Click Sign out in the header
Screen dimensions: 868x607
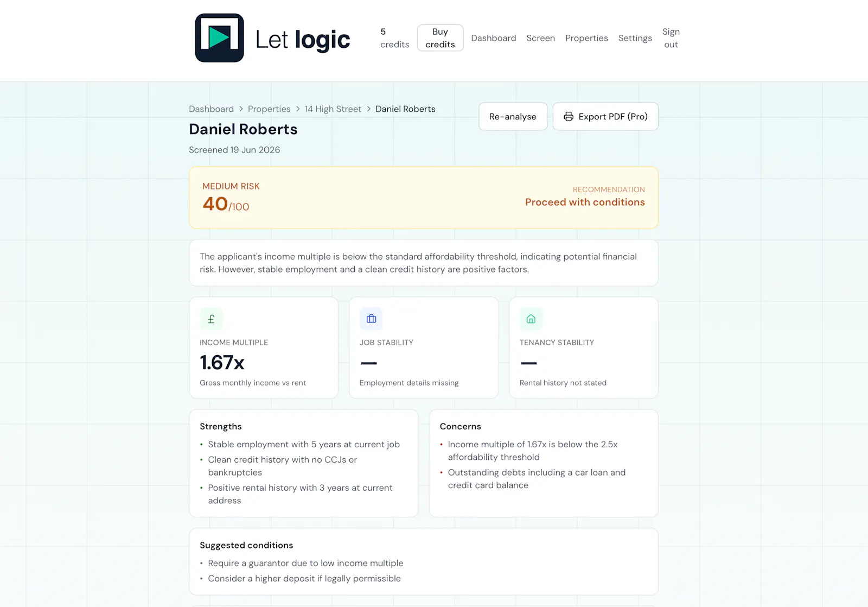671,38
